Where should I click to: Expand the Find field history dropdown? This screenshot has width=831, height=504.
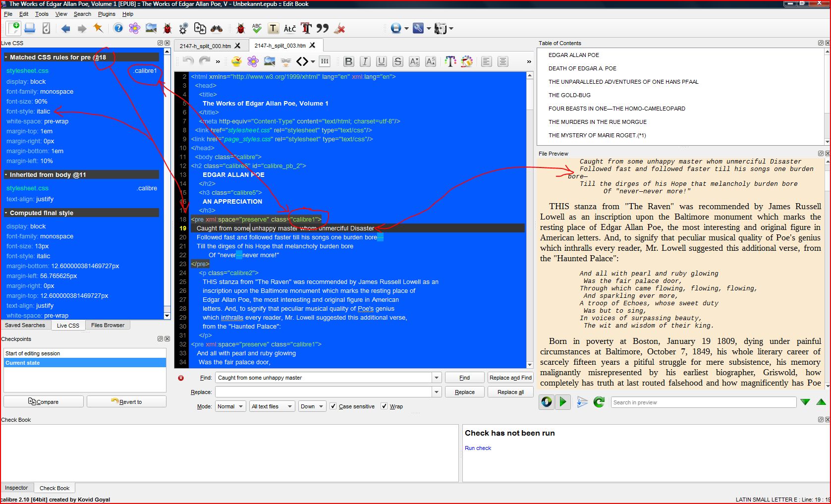(x=437, y=378)
